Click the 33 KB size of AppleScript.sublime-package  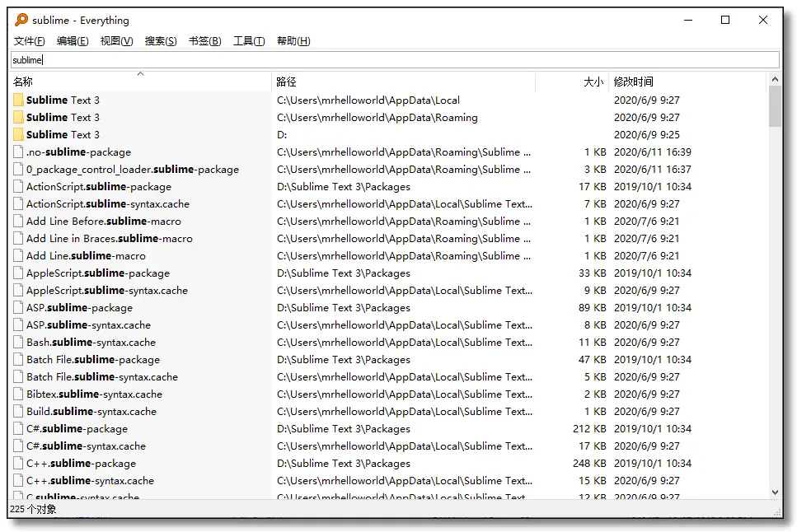(x=592, y=273)
